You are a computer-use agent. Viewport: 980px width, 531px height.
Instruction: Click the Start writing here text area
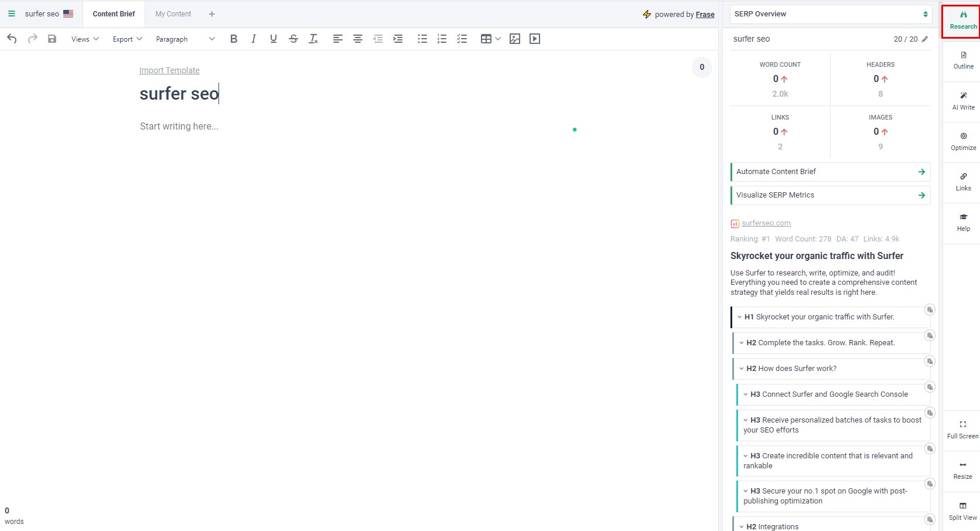179,127
